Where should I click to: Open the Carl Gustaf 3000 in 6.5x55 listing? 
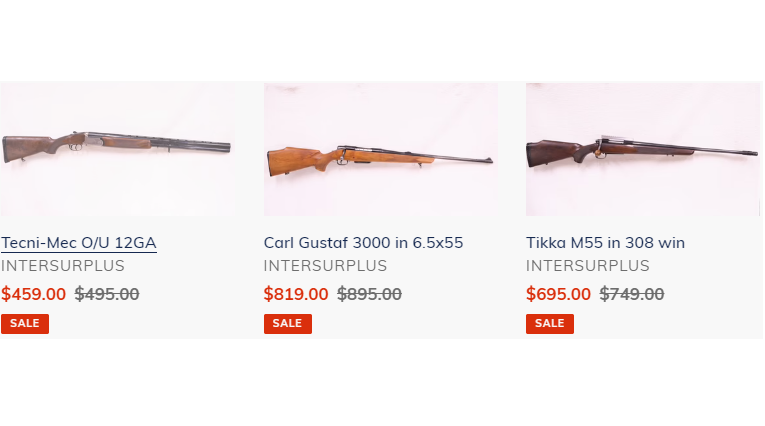[x=363, y=243]
